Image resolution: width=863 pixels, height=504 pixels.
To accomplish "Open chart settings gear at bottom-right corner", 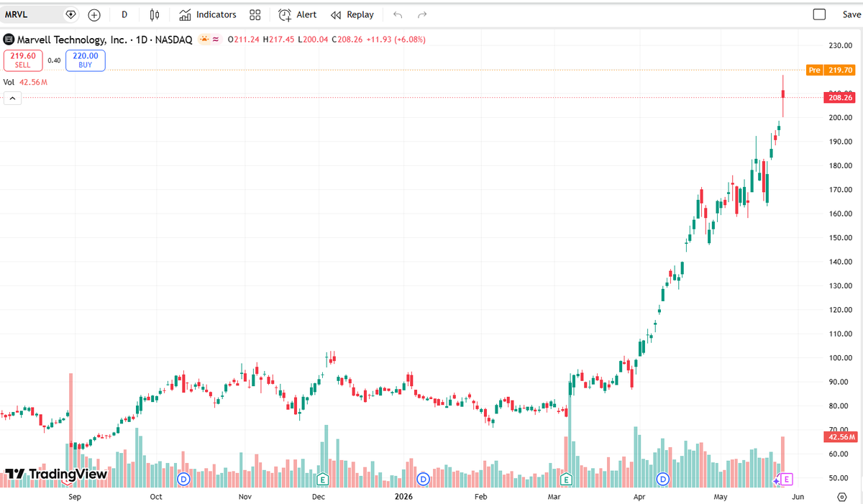I will click(842, 496).
